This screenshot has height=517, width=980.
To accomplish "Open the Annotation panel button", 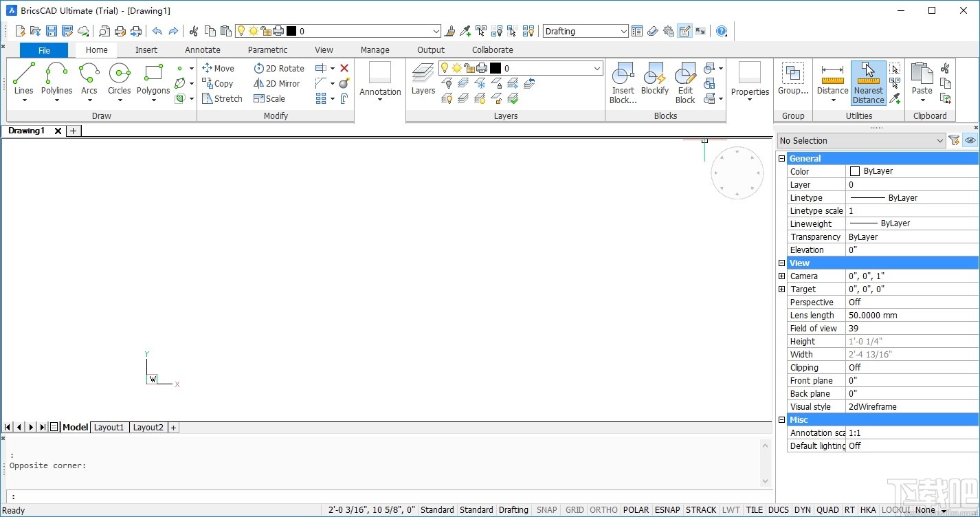I will point(380,82).
